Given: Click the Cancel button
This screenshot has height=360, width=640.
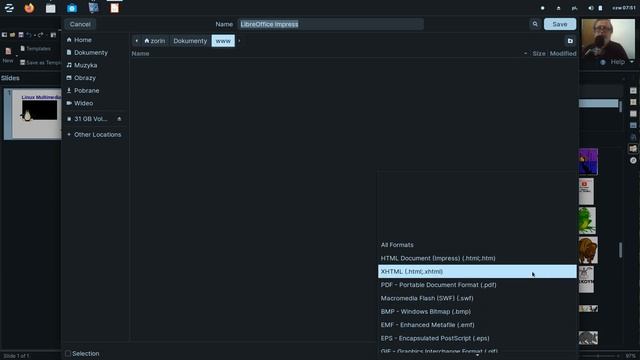Looking at the screenshot, I should (x=80, y=24).
